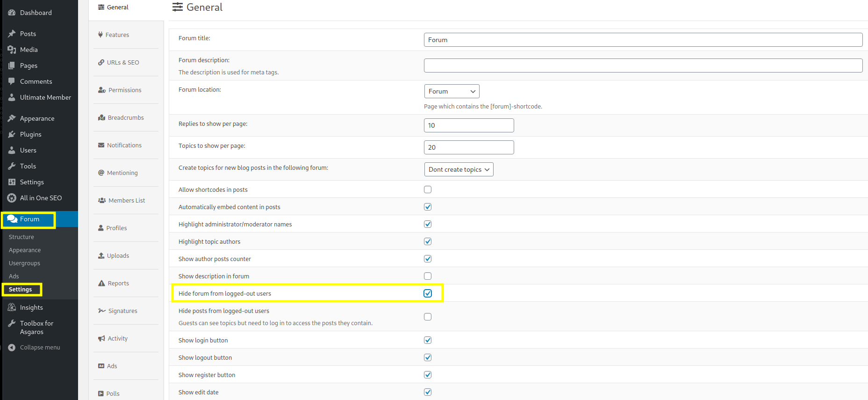
Task: Enable Allow shortcodes in posts checkbox
Action: point(428,189)
